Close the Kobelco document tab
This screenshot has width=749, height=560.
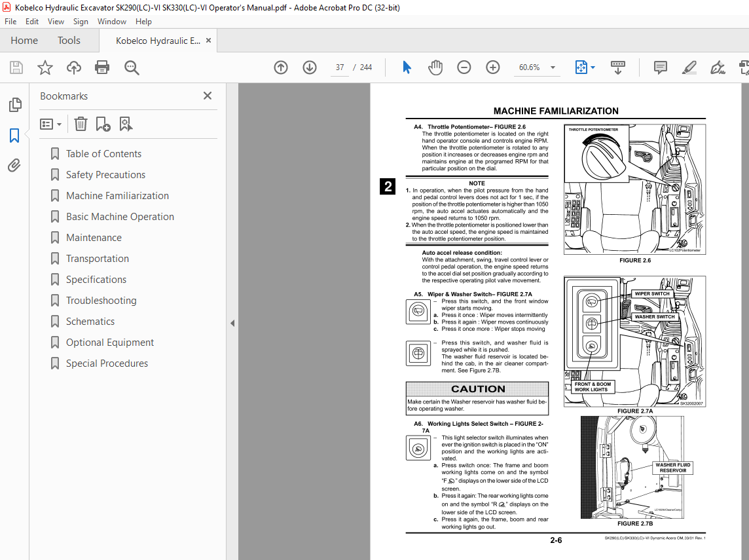click(x=208, y=41)
